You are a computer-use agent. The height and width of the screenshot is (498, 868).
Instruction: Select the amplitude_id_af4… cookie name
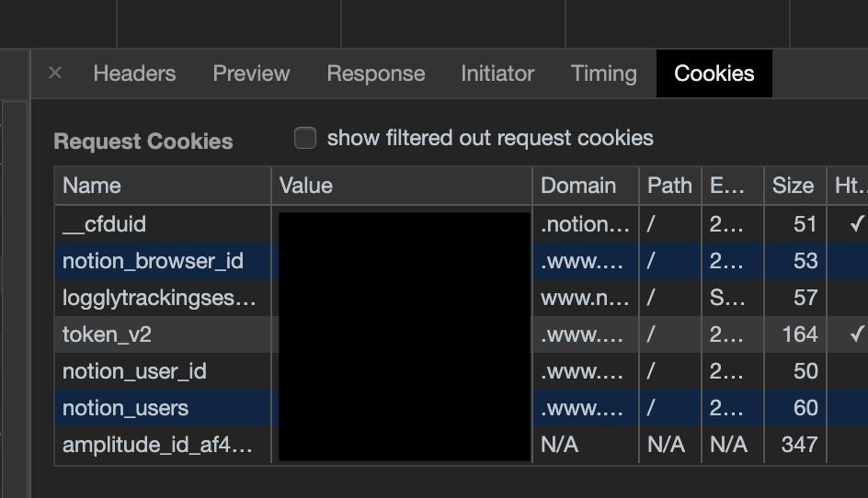coord(158,445)
